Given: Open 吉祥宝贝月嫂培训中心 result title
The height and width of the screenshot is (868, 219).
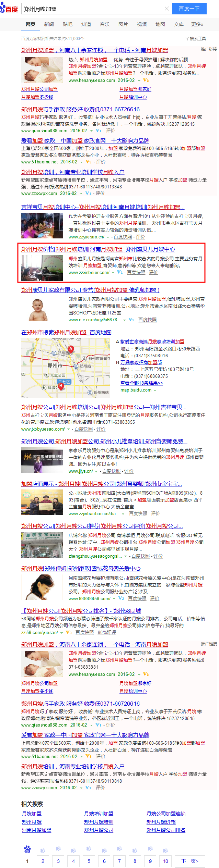Looking at the screenshot, I should click(x=103, y=207).
